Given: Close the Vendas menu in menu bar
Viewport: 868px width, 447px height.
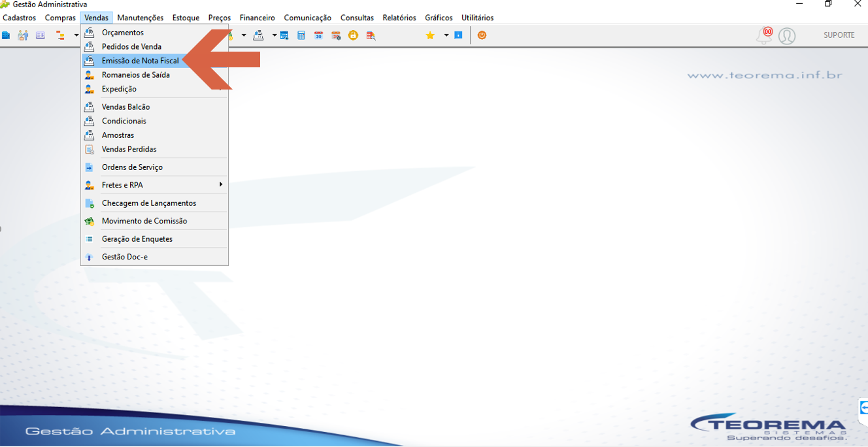Looking at the screenshot, I should point(97,18).
